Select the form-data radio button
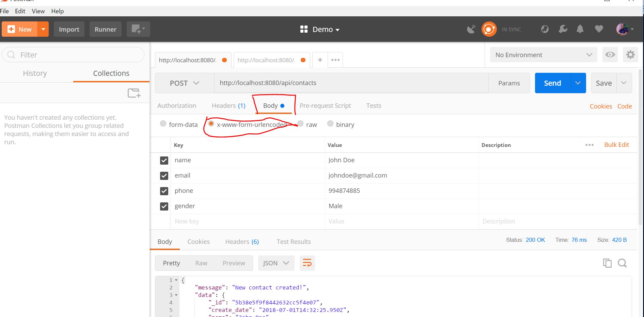 pyautogui.click(x=163, y=123)
